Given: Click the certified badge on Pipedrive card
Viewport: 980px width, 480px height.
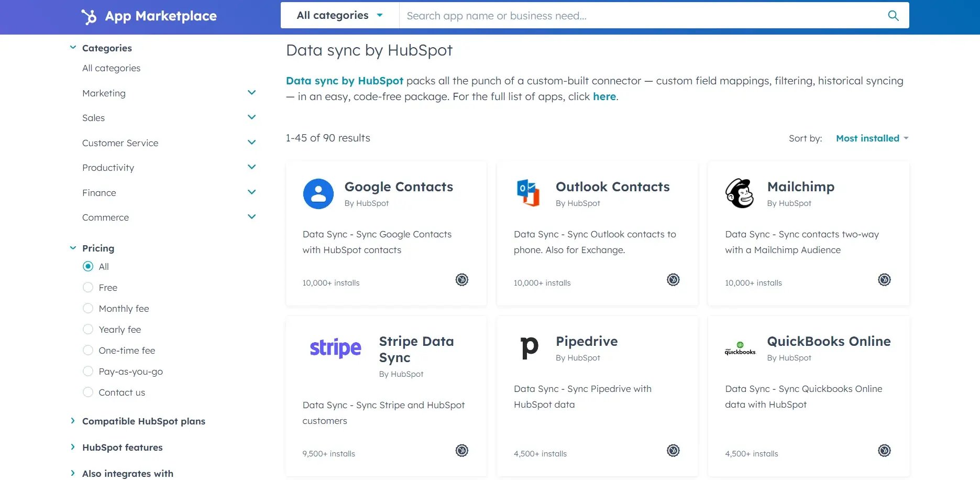Looking at the screenshot, I should point(673,451).
